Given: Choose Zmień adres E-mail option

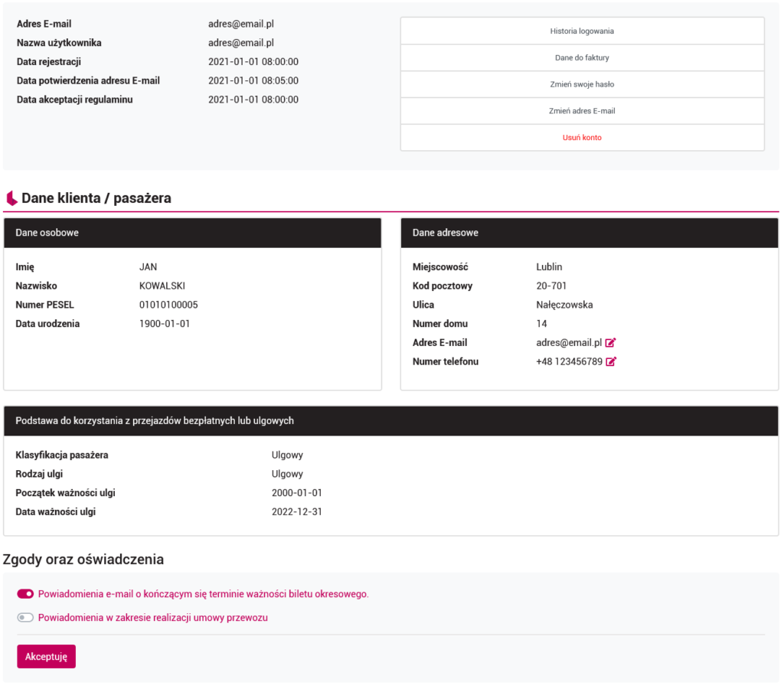Looking at the screenshot, I should point(582,111).
